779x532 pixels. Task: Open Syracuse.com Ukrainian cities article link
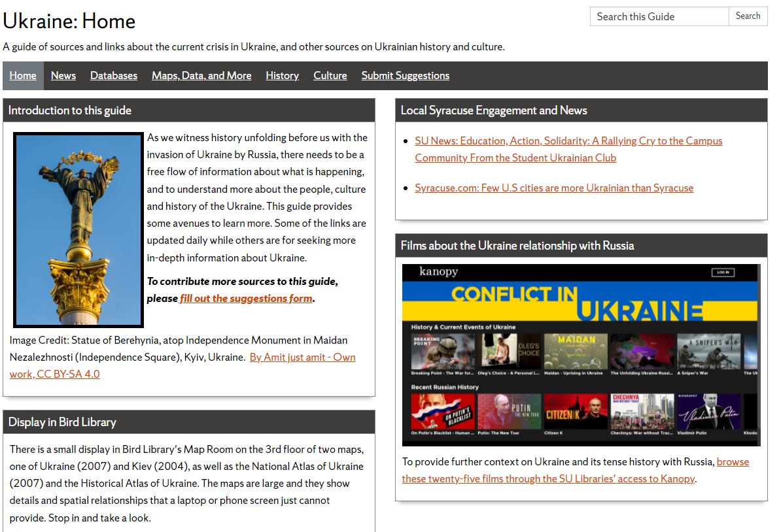pyautogui.click(x=554, y=188)
